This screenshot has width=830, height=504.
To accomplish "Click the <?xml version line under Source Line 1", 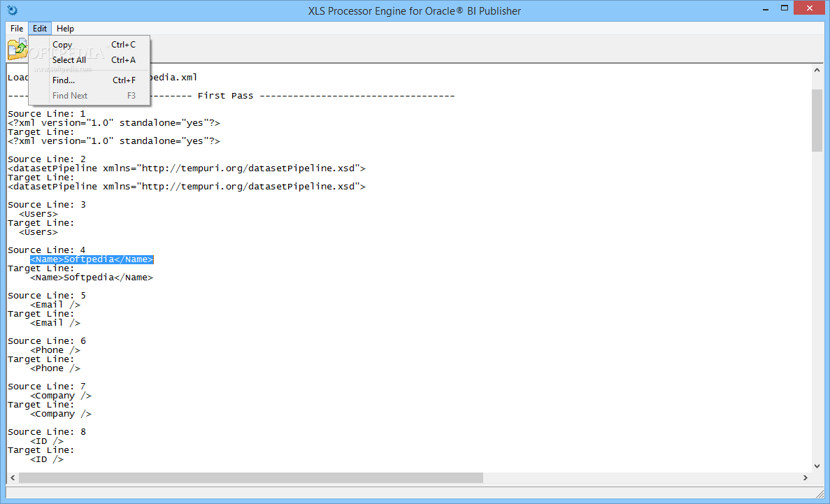I will pyautogui.click(x=114, y=123).
